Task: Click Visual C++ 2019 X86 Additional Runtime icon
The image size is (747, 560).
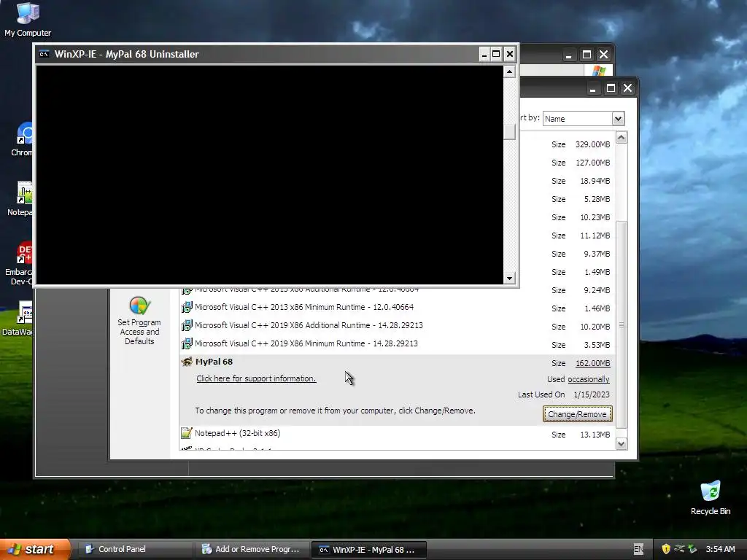Action: coord(187,325)
